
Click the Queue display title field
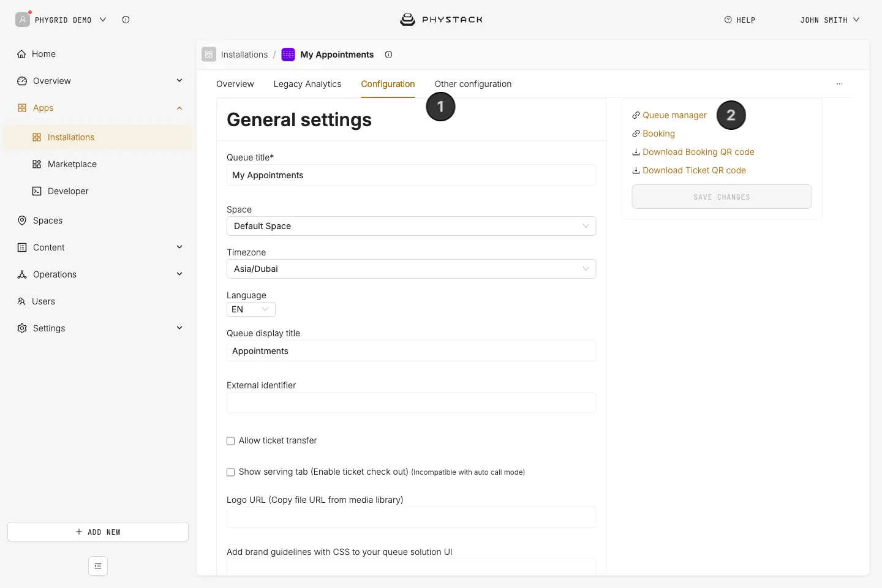[411, 351]
